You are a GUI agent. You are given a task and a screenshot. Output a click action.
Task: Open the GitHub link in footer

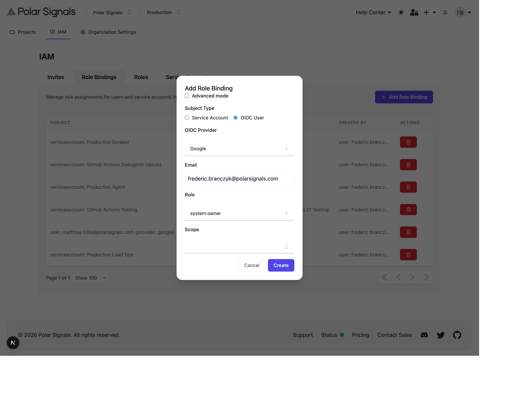coord(457,335)
